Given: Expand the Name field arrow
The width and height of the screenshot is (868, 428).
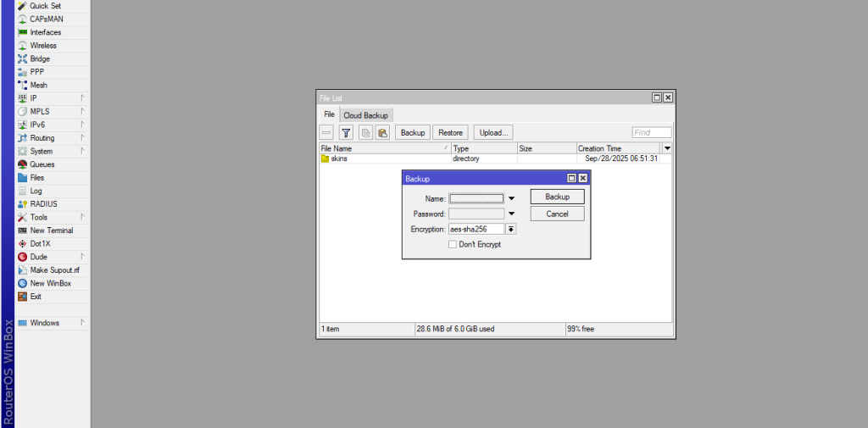Looking at the screenshot, I should pyautogui.click(x=511, y=198).
